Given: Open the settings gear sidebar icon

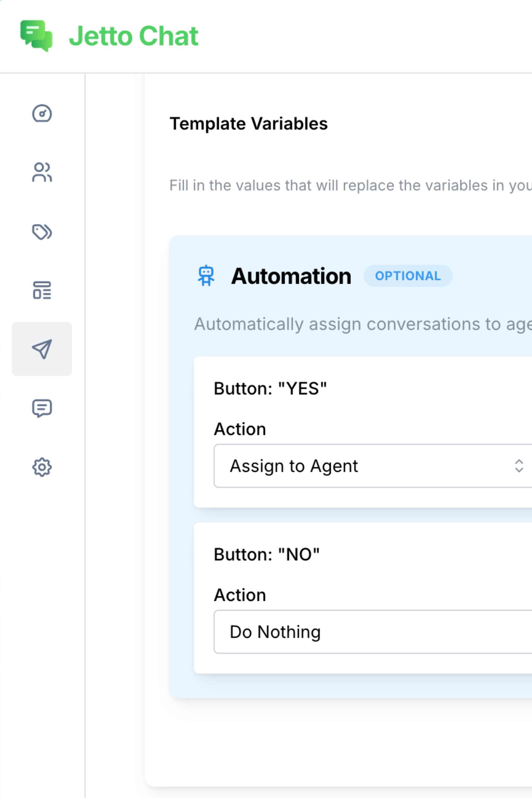Looking at the screenshot, I should (42, 467).
